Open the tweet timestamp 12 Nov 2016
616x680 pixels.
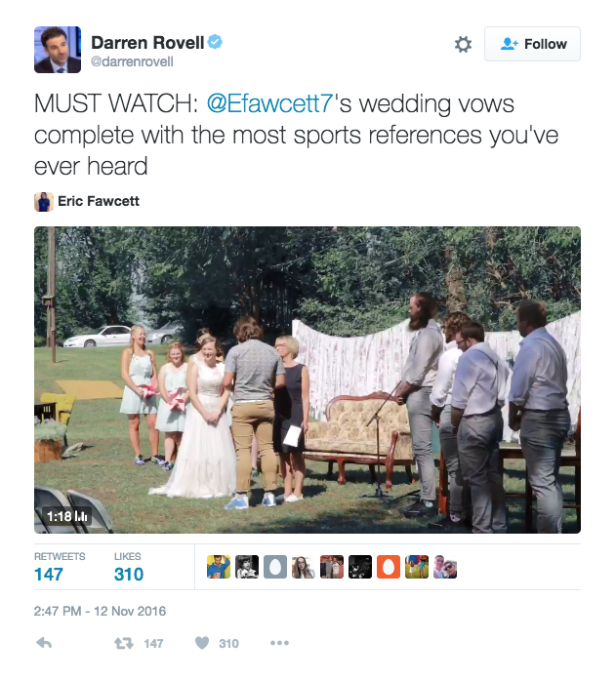coord(100,611)
